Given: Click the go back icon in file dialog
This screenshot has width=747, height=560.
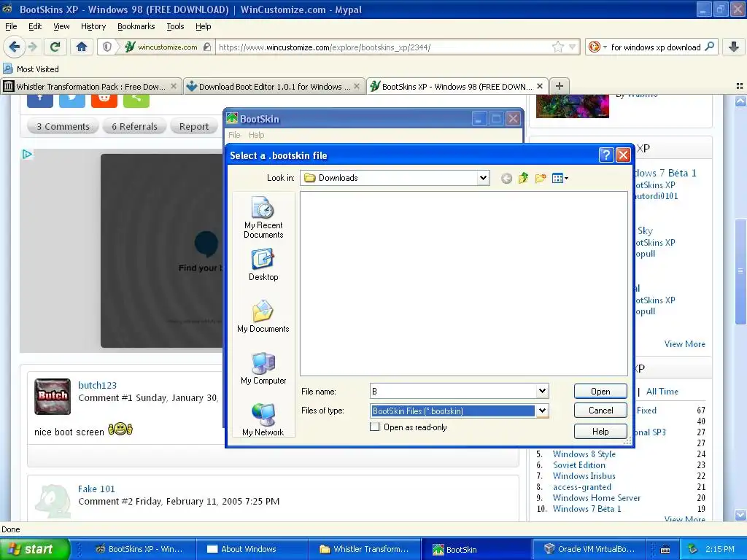Looking at the screenshot, I should click(x=506, y=178).
